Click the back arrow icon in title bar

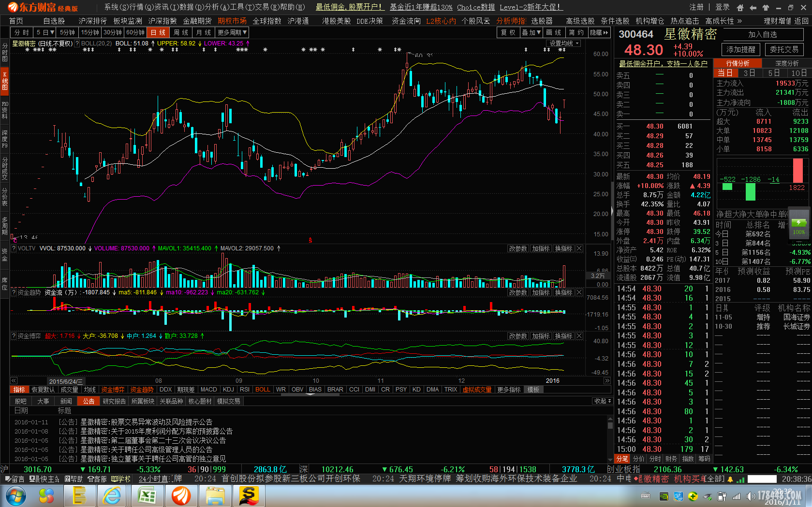click(x=753, y=7)
